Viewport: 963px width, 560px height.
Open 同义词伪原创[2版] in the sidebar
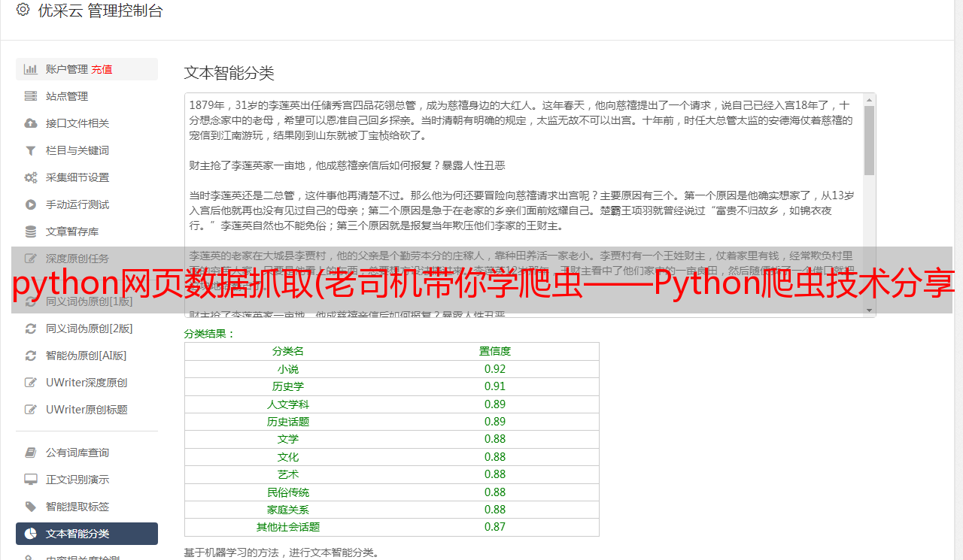coord(89,328)
